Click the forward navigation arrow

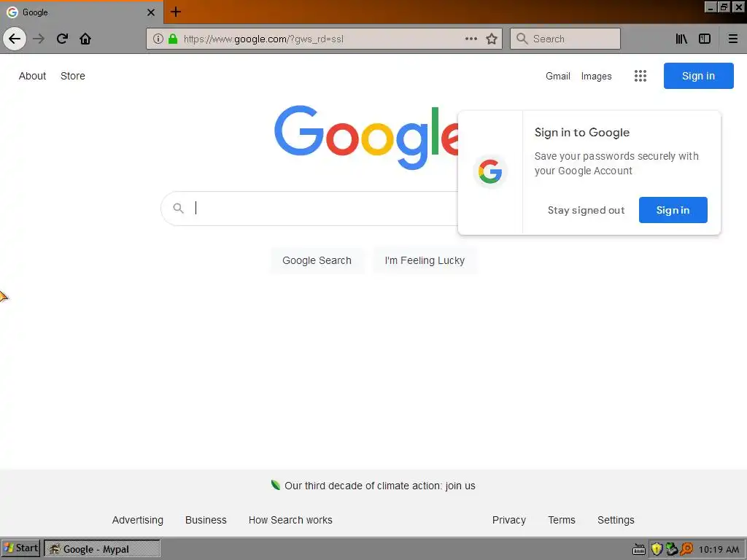39,39
